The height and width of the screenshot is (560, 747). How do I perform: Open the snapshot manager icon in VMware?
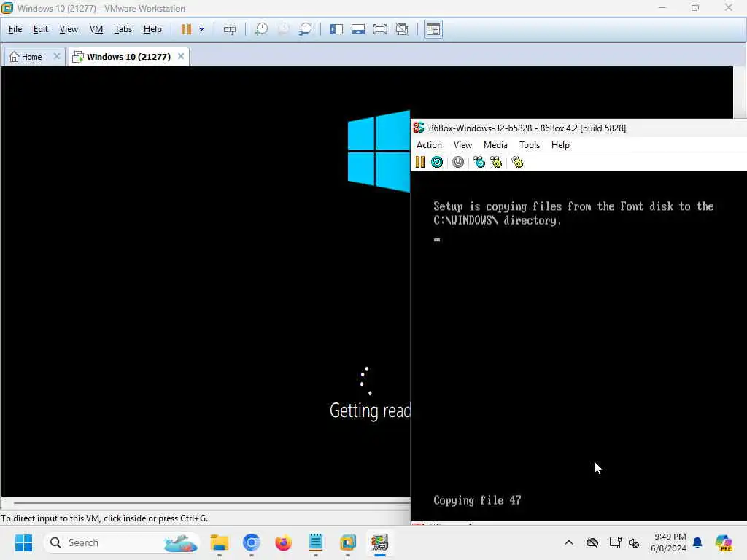305,29
